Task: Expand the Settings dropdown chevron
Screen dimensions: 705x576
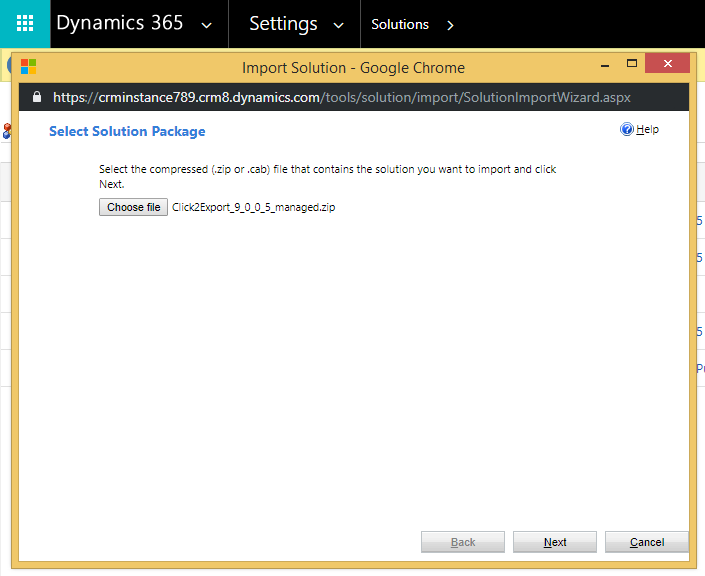Action: (x=339, y=26)
